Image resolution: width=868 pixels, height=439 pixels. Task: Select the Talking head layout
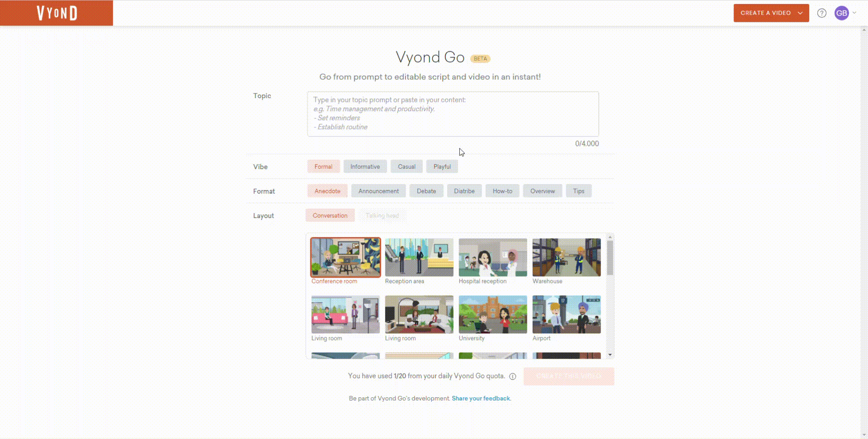tap(382, 215)
